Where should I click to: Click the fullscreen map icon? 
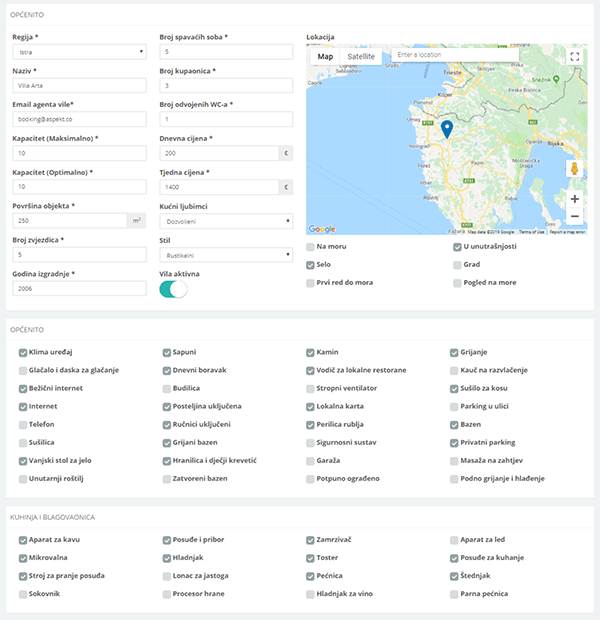click(574, 57)
